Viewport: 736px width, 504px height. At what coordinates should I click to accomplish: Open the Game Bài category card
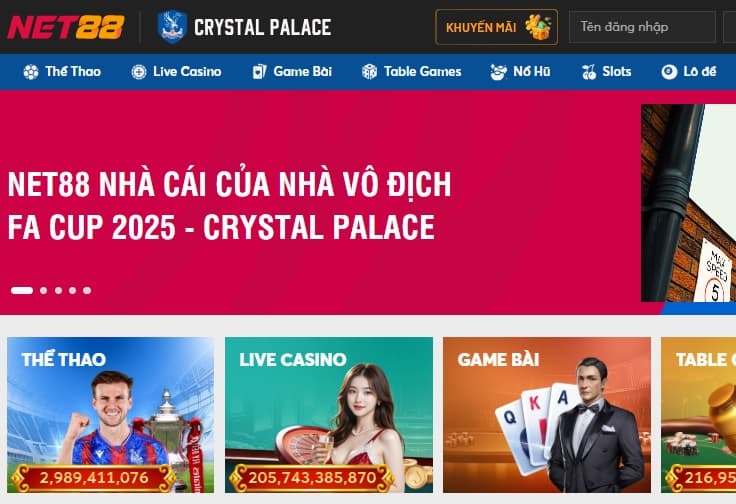pos(547,415)
